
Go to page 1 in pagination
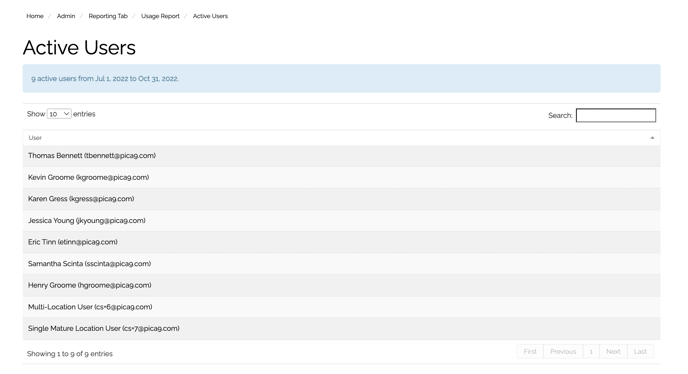tap(591, 352)
